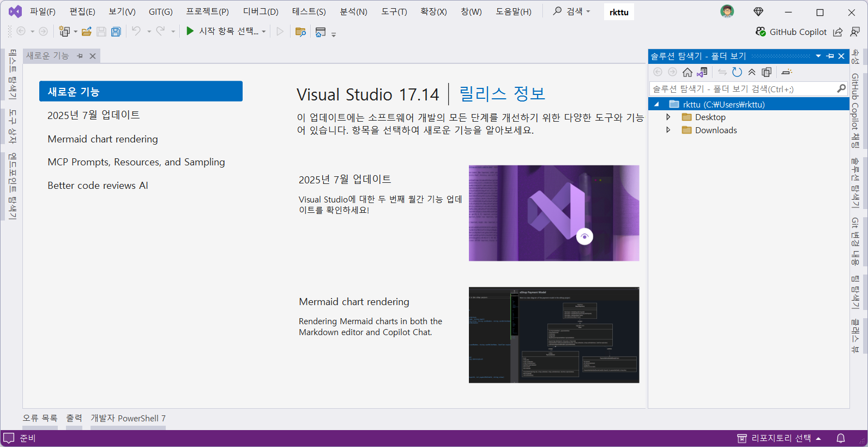The height and width of the screenshot is (447, 868).
Task: Open the startup item dropdown arrow
Action: coord(264,32)
